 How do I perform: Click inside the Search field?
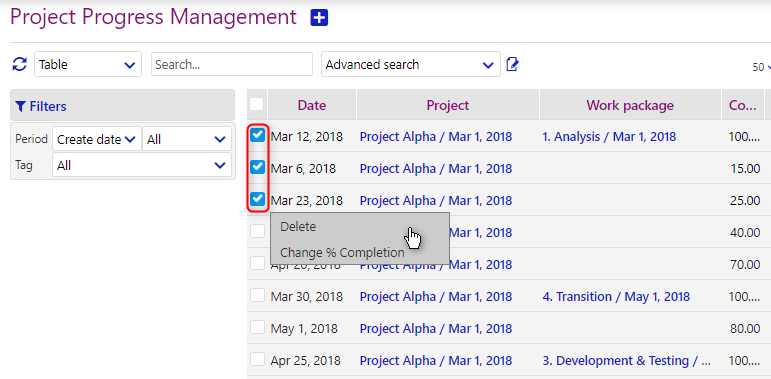(x=232, y=64)
